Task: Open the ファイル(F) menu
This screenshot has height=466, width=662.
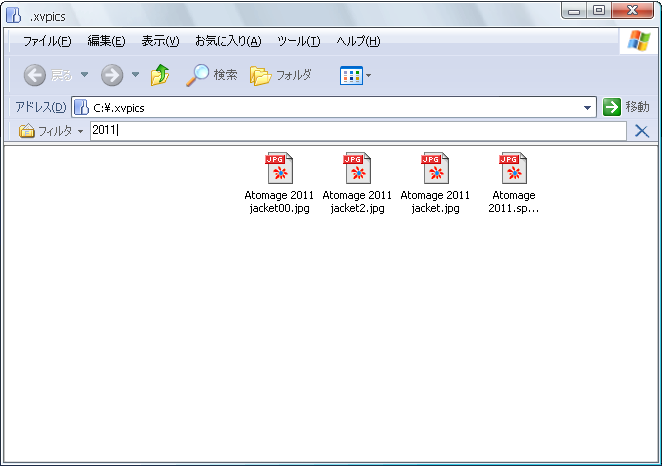Action: [47, 41]
